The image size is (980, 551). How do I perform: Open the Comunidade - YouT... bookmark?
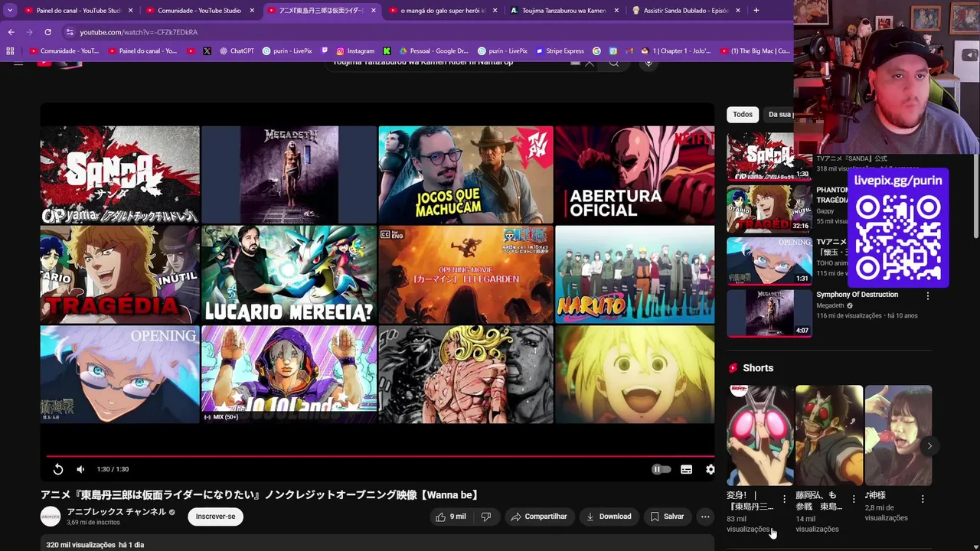coord(64,51)
